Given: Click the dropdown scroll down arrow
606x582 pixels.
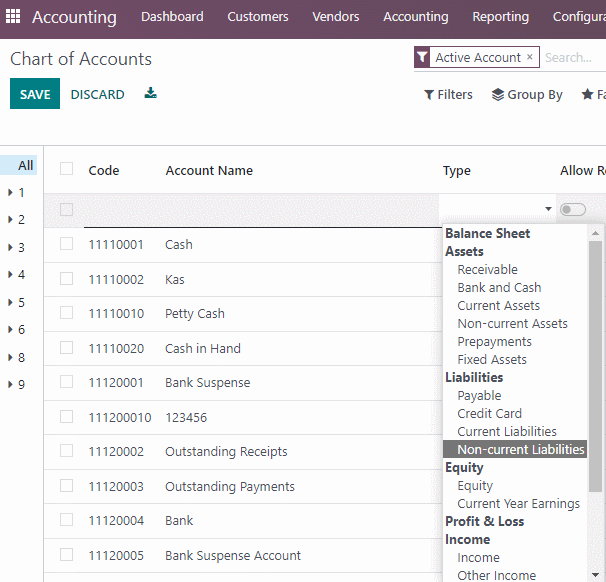Looking at the screenshot, I should click(596, 575).
